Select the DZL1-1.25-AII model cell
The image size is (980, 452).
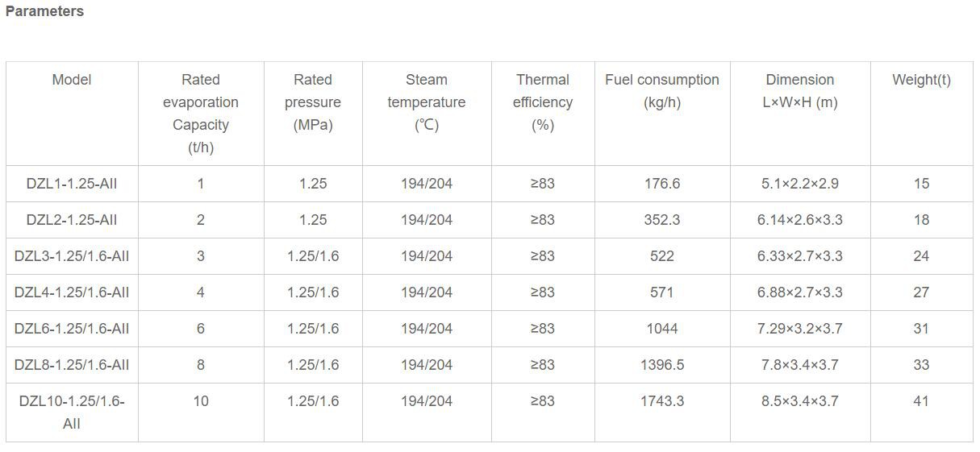72,184
